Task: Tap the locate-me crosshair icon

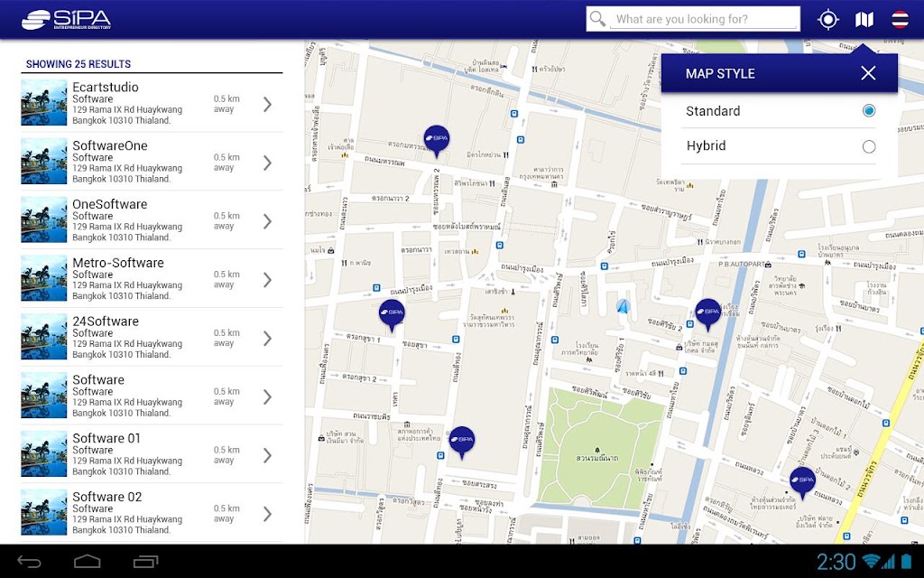Action: pos(828,20)
